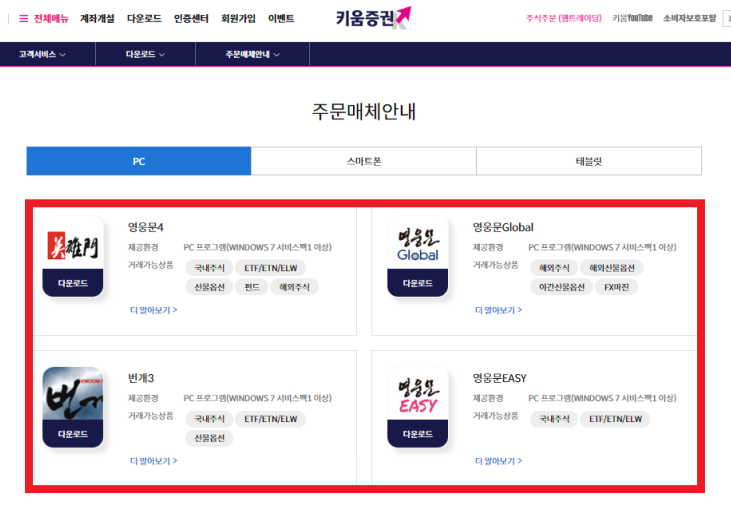Click the 영웅문EASY title text
Image resolution: width=731 pixels, height=505 pixels.
click(x=499, y=378)
